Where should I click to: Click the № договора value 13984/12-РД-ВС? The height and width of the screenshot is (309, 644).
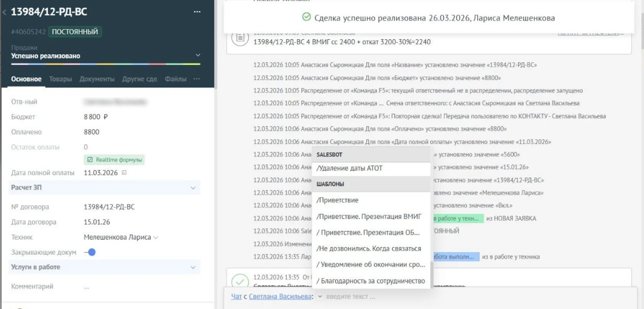(x=109, y=207)
